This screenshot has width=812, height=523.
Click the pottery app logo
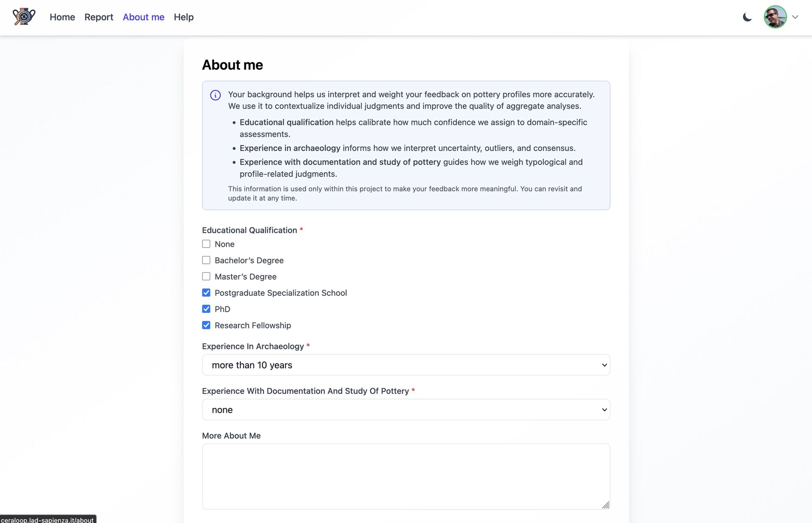[x=24, y=17]
